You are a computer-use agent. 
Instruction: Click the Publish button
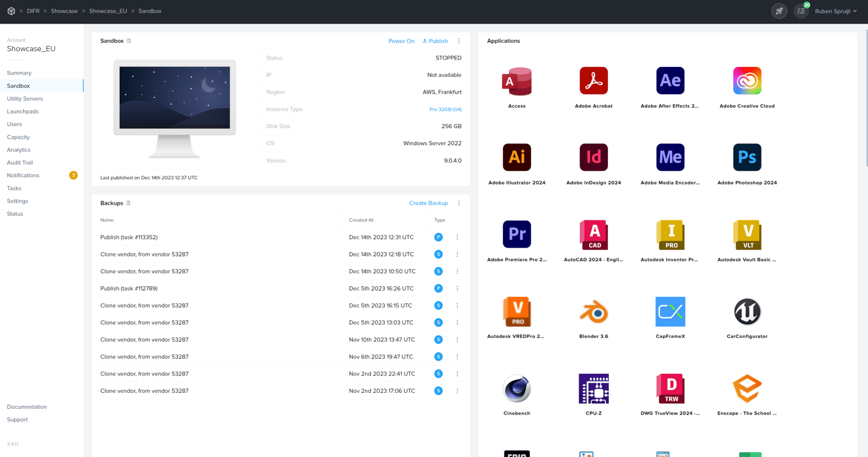pyautogui.click(x=435, y=41)
